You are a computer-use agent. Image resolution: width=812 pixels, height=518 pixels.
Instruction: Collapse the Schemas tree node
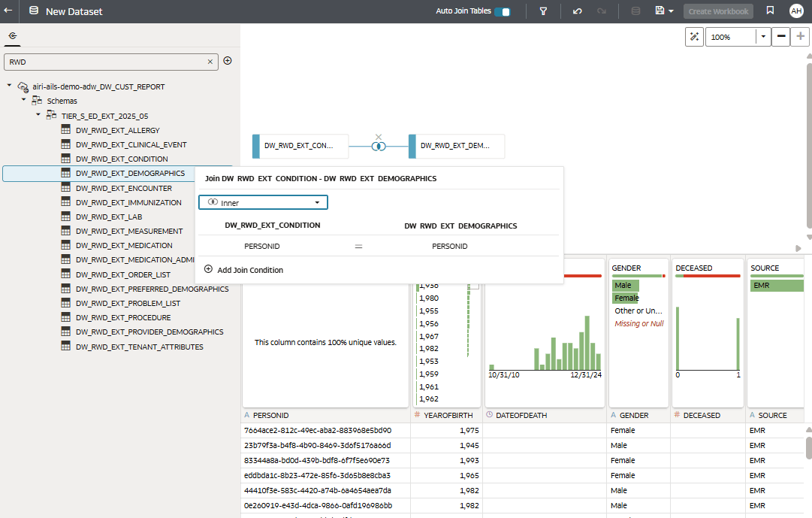[24, 99]
